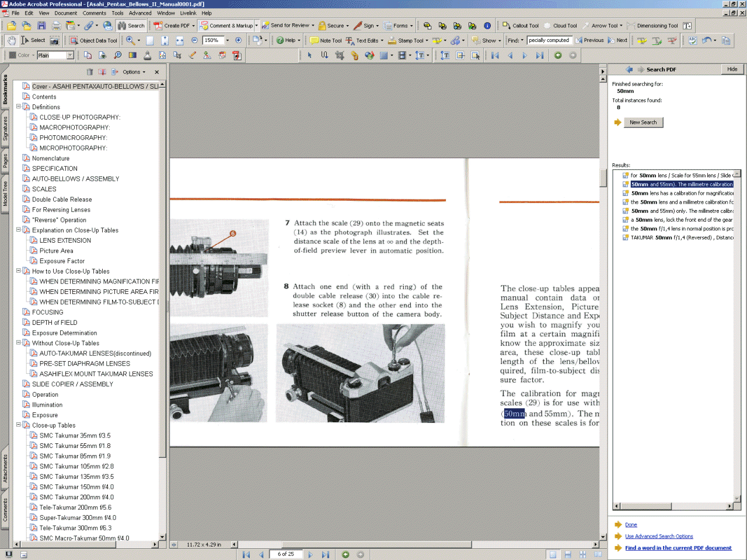Select bookmark SLIDE COPIER / ASSEMBLY
Screen dimensions: 747x560
tap(72, 384)
